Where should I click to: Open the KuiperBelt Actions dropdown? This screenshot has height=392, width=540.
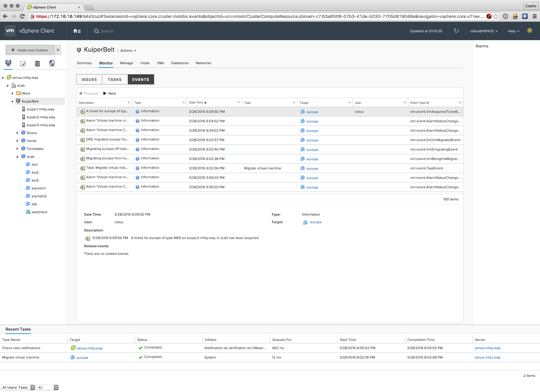coord(128,51)
